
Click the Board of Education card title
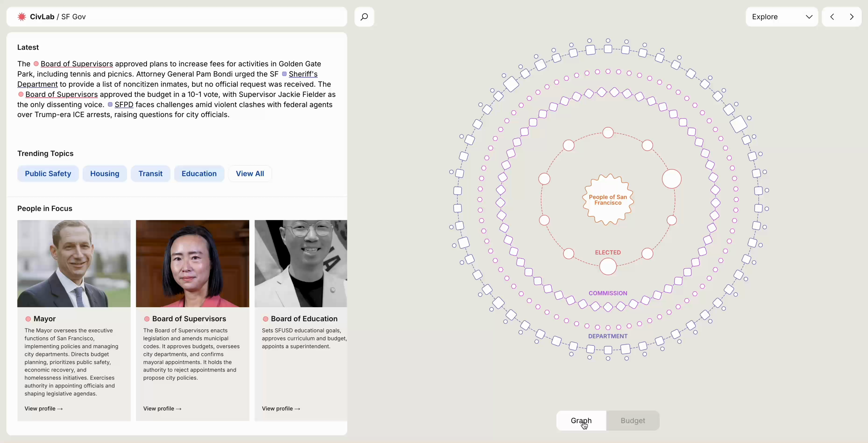click(304, 319)
